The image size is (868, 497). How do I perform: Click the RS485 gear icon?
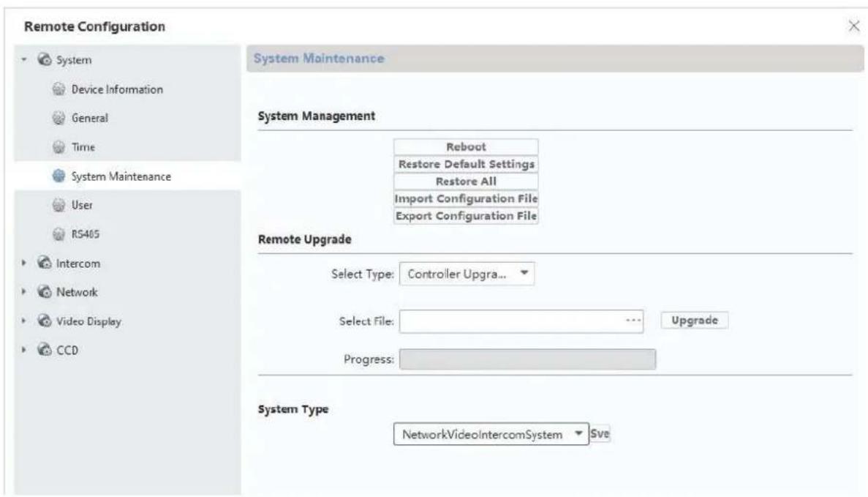click(59, 233)
